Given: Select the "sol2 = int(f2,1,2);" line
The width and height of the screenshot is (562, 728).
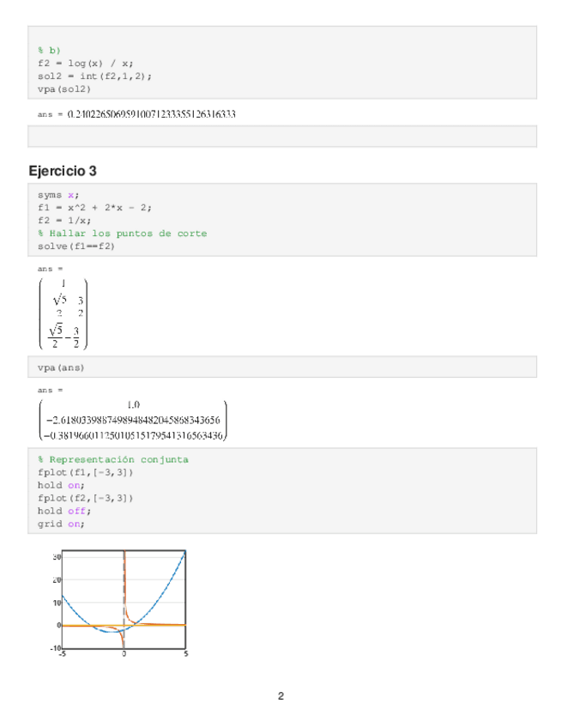Looking at the screenshot, I should coord(94,76).
